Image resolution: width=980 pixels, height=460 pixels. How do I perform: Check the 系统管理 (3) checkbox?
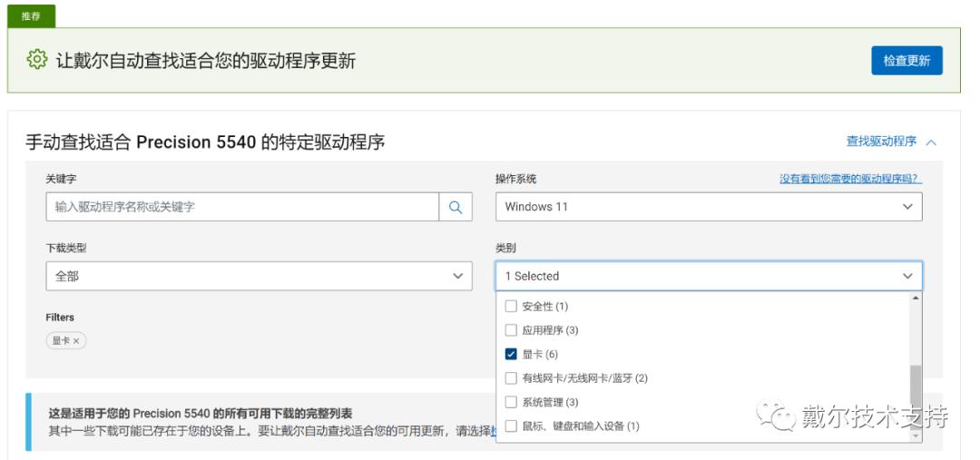[x=511, y=402]
